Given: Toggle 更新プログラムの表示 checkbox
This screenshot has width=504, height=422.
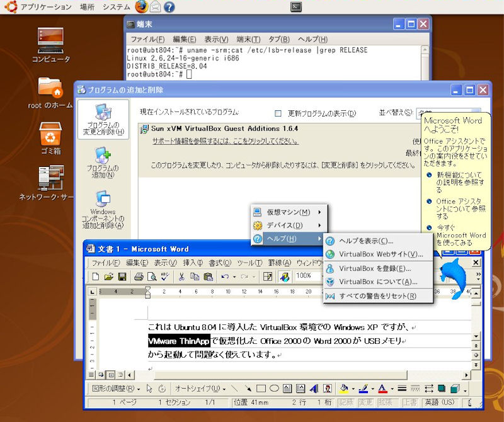Looking at the screenshot, I should click(x=278, y=113).
